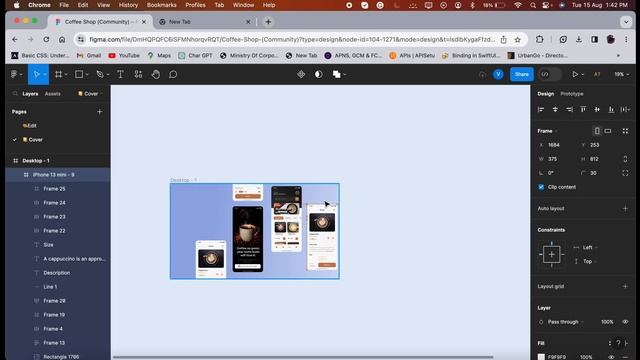Select the Frame tool
Image resolution: width=640 pixels, height=360 pixels.
coord(59,74)
